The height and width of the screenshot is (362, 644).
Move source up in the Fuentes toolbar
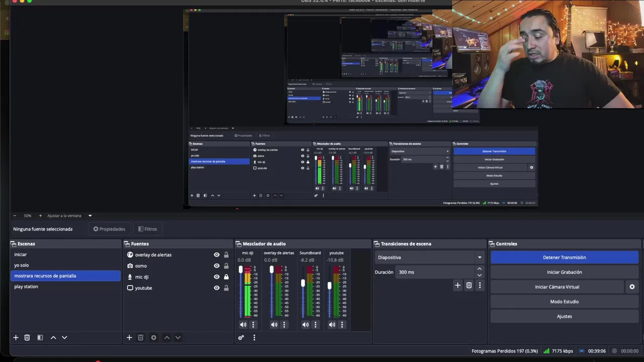point(167,337)
